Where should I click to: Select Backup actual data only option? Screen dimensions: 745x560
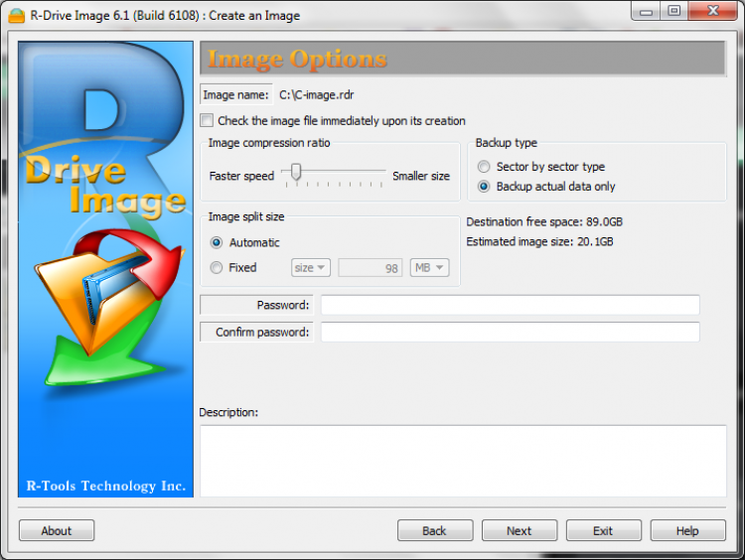click(x=484, y=187)
